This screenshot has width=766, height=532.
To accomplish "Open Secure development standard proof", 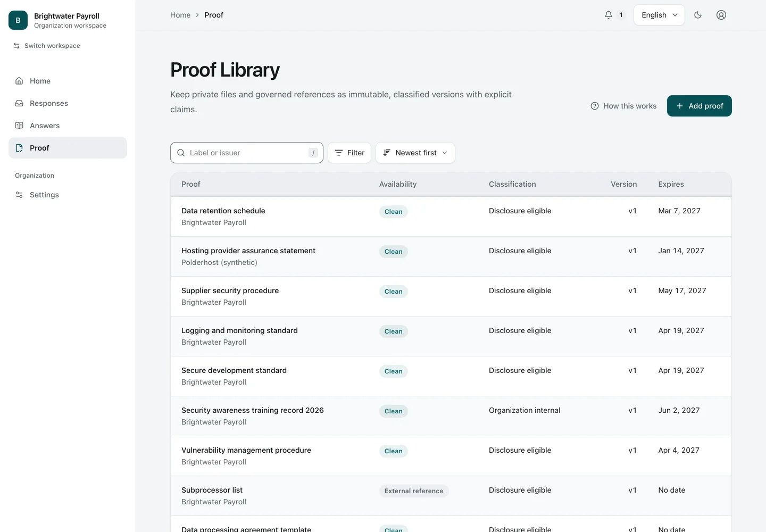I will click(x=451, y=376).
